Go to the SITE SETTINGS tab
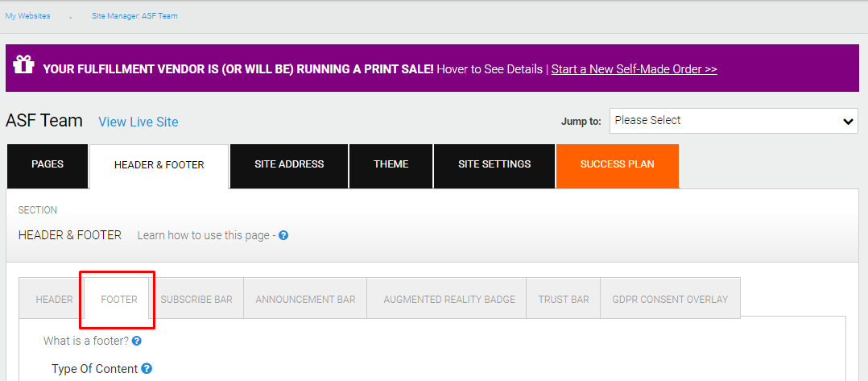 (x=494, y=165)
